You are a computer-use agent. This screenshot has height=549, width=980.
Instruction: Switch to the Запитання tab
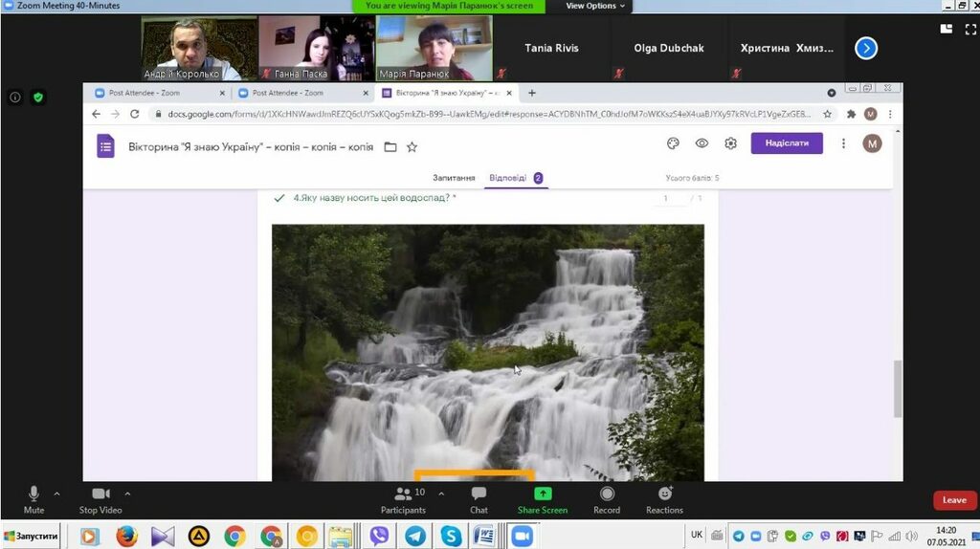point(454,178)
